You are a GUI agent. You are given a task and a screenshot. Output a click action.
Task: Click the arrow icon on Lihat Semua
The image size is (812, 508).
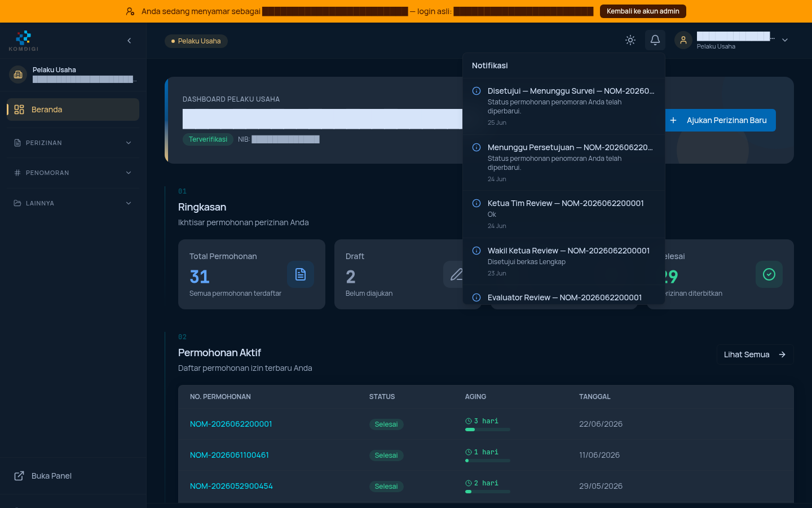tap(782, 354)
